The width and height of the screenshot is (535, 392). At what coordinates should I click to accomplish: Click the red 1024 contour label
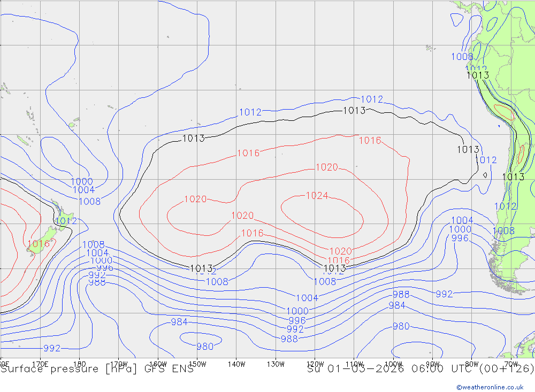click(x=317, y=196)
